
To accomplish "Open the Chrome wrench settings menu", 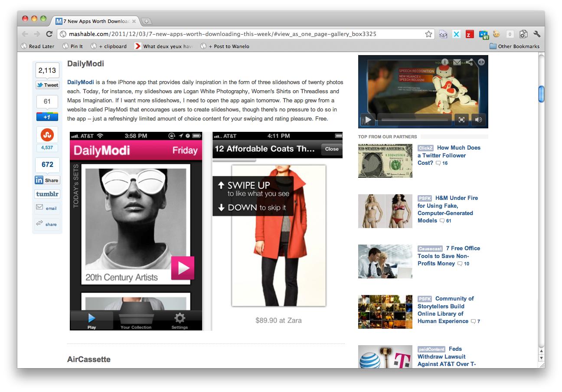I will 537,34.
